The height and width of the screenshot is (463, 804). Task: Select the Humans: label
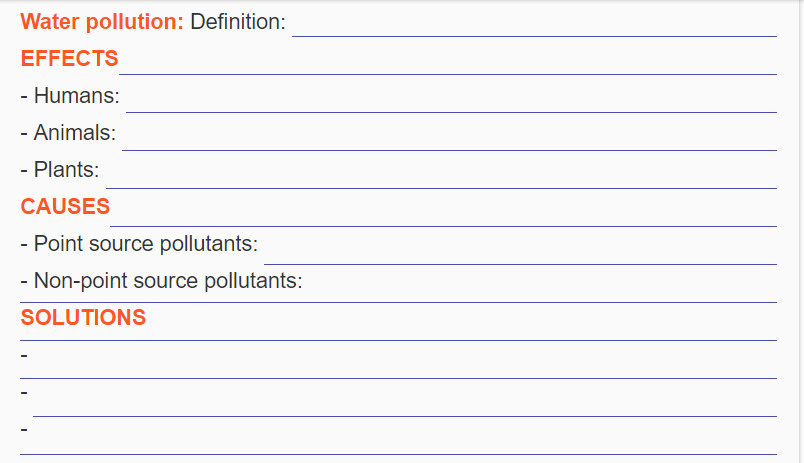[x=76, y=96]
